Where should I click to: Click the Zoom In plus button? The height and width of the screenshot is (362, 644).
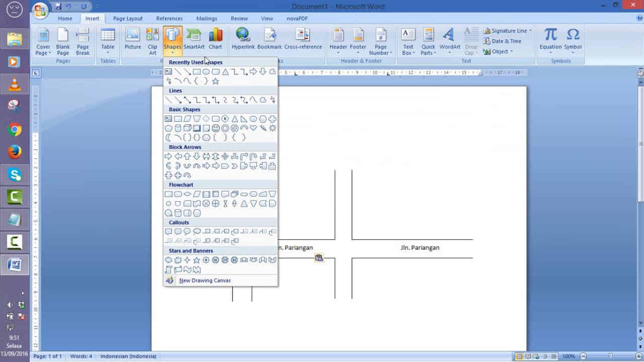point(638,356)
